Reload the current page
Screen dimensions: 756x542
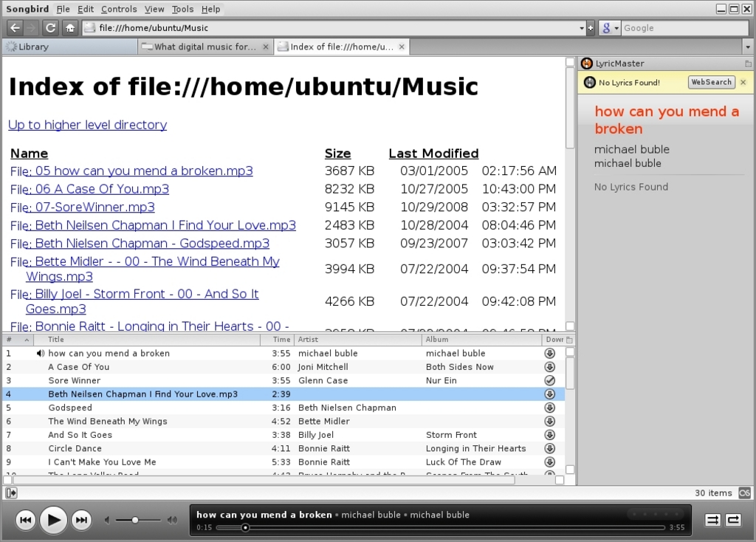tap(51, 28)
